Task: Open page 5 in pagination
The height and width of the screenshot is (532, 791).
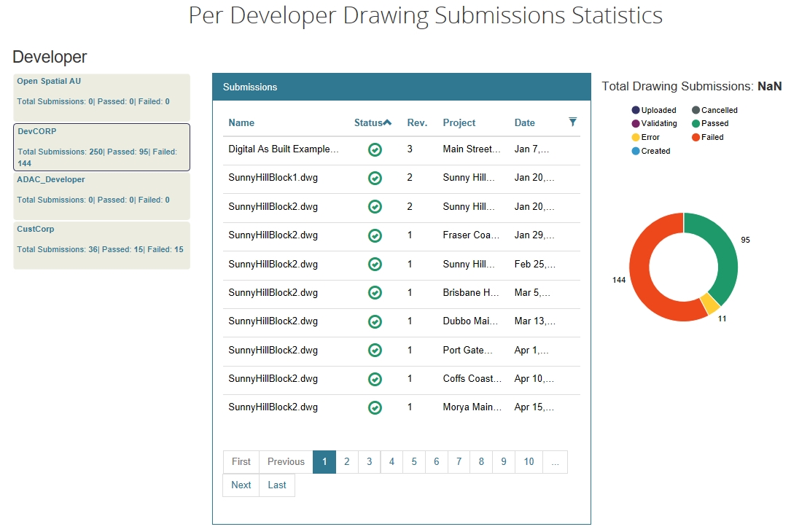Action: 414,462
